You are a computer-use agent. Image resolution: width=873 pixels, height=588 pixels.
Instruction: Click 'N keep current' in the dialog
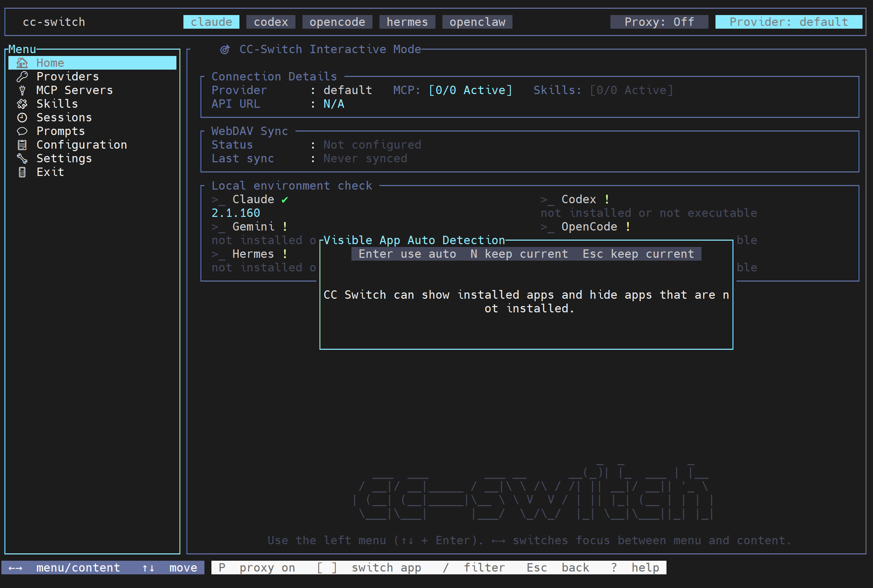click(x=519, y=254)
